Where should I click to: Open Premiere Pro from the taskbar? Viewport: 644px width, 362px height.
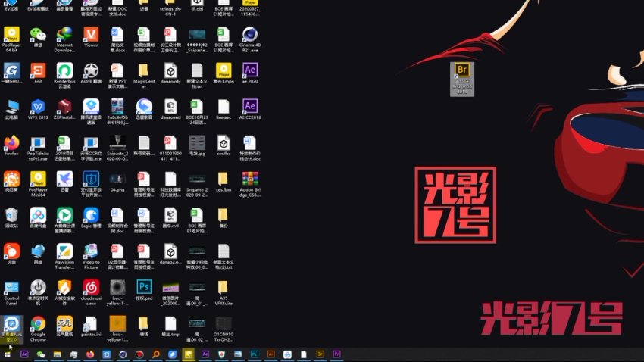pyautogui.click(x=336, y=354)
